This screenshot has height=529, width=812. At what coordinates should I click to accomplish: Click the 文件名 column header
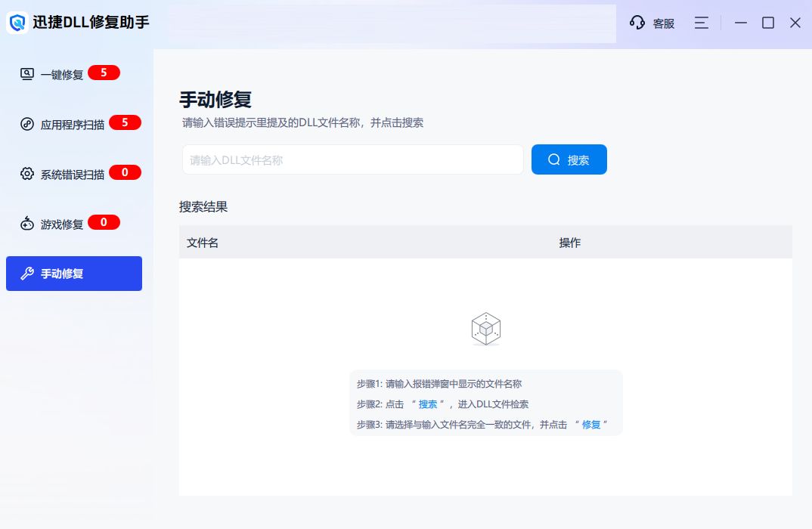(203, 243)
